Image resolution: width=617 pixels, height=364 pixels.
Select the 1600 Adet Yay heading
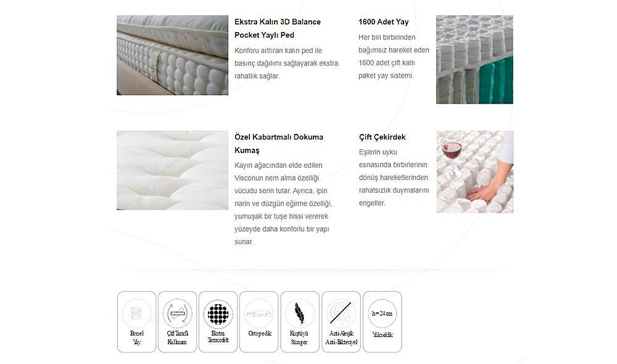(383, 22)
